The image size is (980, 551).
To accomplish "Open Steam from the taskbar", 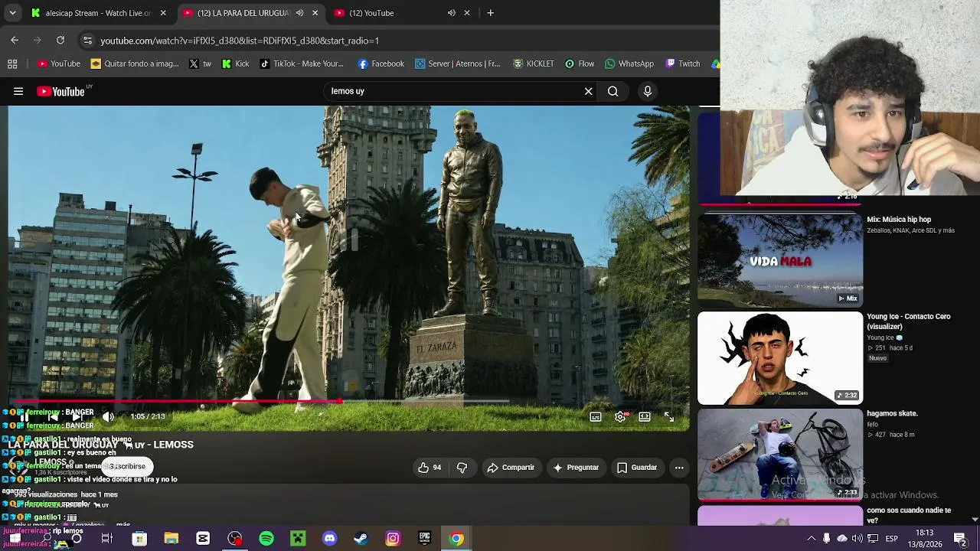I will pos(361,539).
